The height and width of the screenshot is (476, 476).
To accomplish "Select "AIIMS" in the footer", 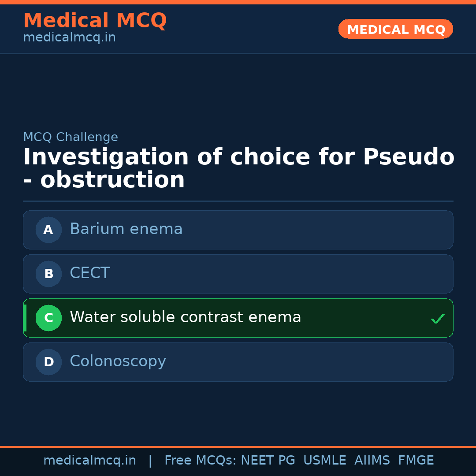I will (x=372, y=461).
